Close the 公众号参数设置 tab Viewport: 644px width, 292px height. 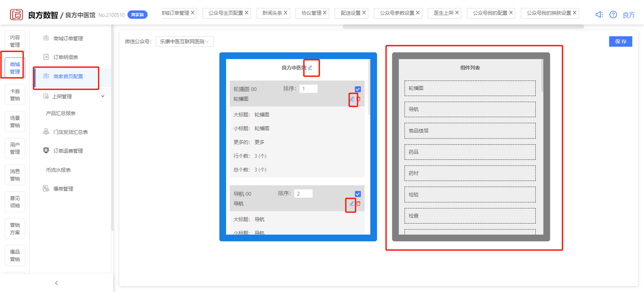(x=418, y=13)
